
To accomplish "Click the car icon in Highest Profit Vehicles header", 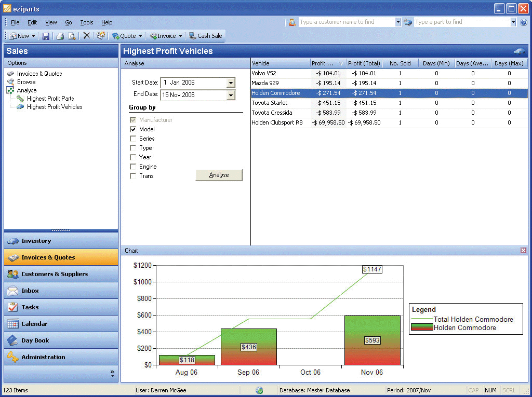I will [x=519, y=51].
